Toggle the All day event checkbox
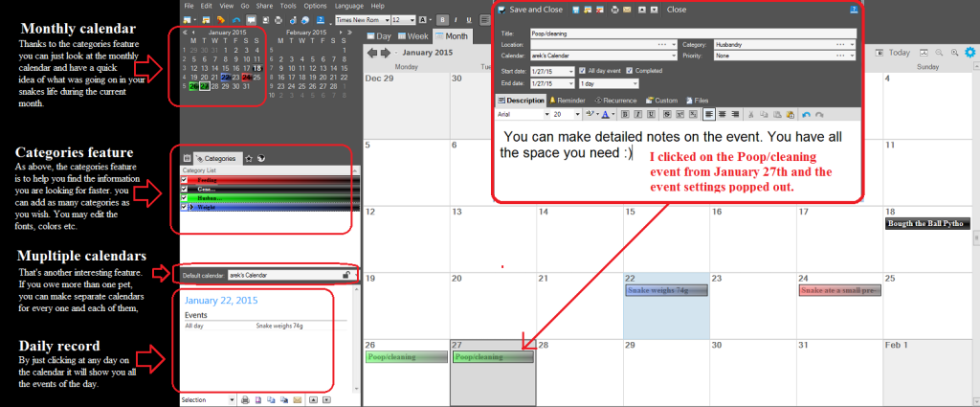 pyautogui.click(x=583, y=71)
